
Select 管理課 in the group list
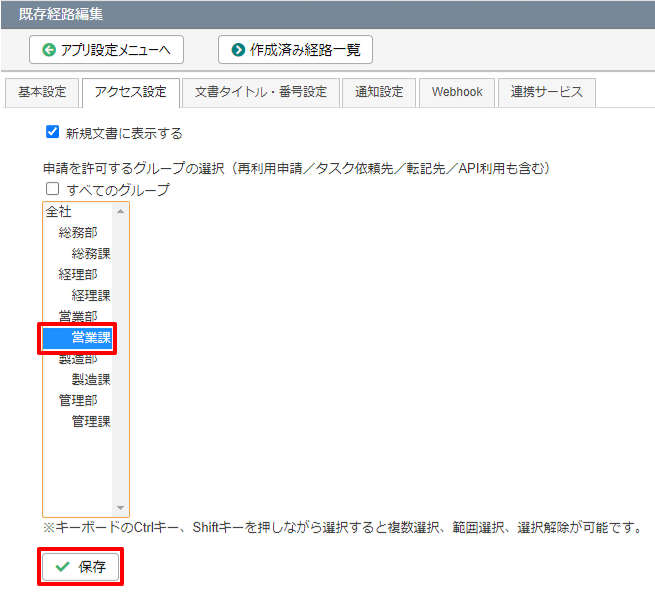(78, 421)
